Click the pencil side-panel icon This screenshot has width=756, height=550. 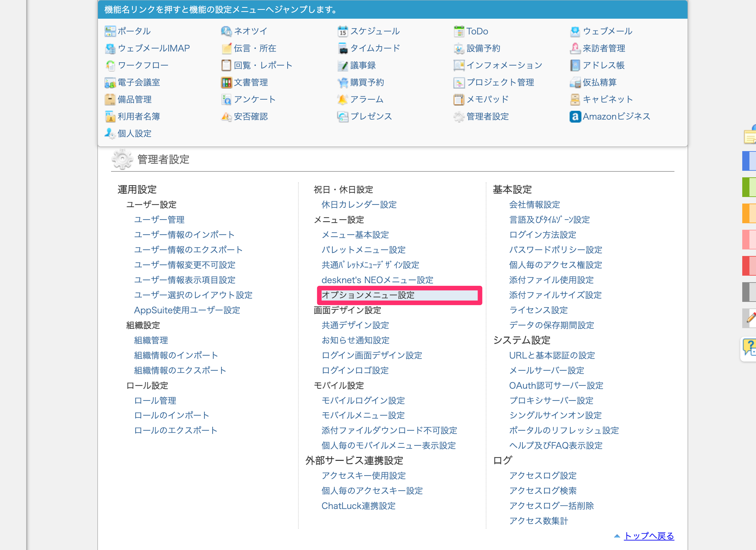(x=750, y=318)
